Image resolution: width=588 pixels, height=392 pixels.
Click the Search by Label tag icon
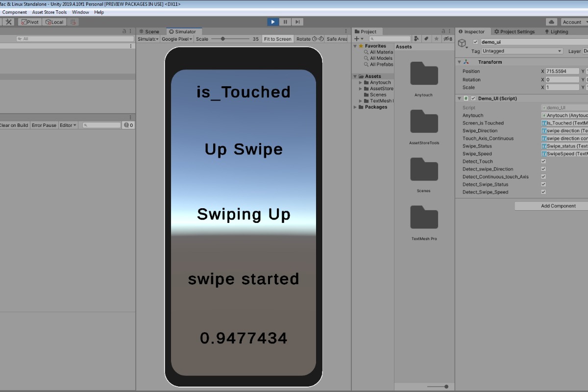pyautogui.click(x=426, y=39)
